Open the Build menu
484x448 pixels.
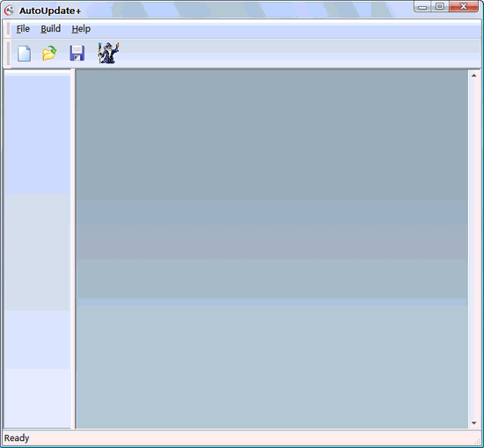click(x=51, y=29)
